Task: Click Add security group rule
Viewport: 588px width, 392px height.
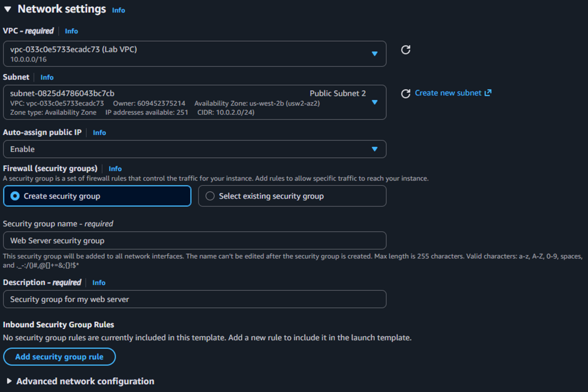Action: pos(59,357)
